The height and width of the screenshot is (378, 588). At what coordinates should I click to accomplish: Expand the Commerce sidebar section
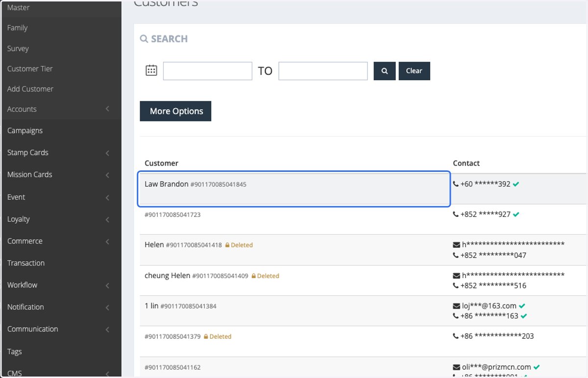click(x=61, y=241)
